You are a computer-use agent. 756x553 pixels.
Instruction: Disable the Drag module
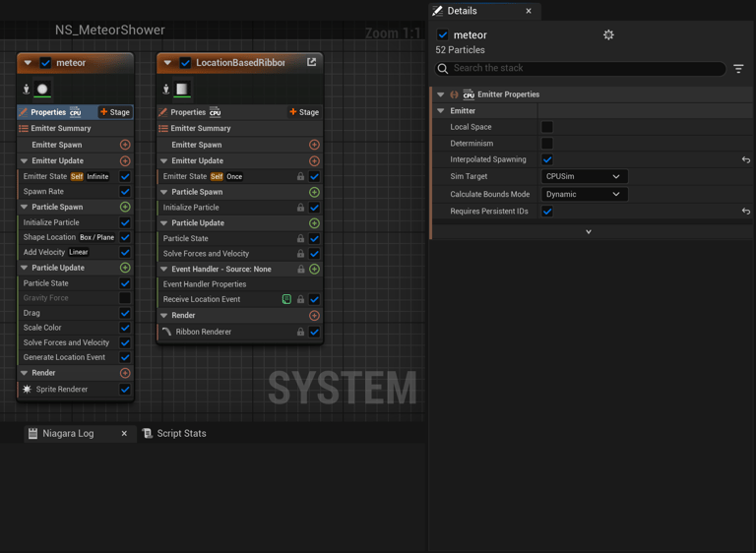125,313
